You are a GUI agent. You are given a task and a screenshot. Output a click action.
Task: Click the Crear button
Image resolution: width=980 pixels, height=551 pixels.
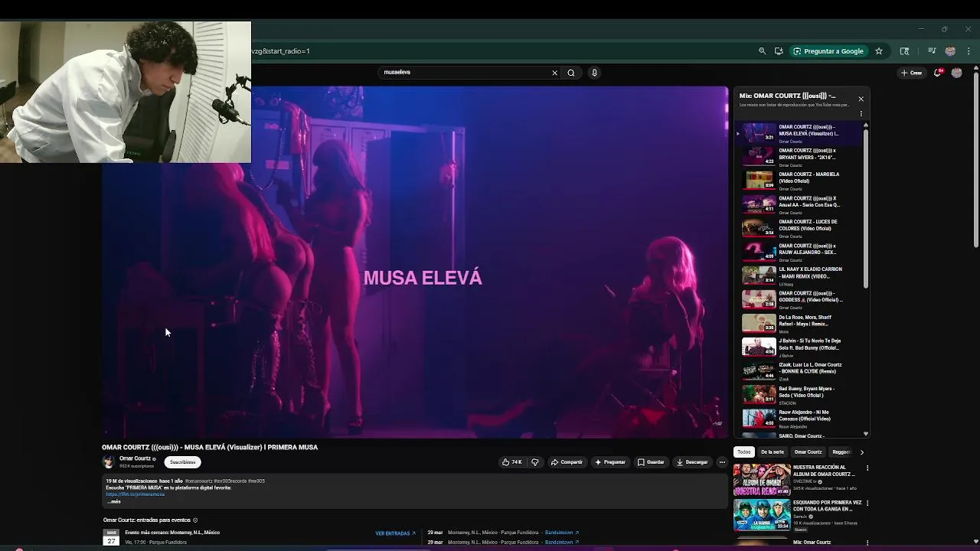coord(912,73)
